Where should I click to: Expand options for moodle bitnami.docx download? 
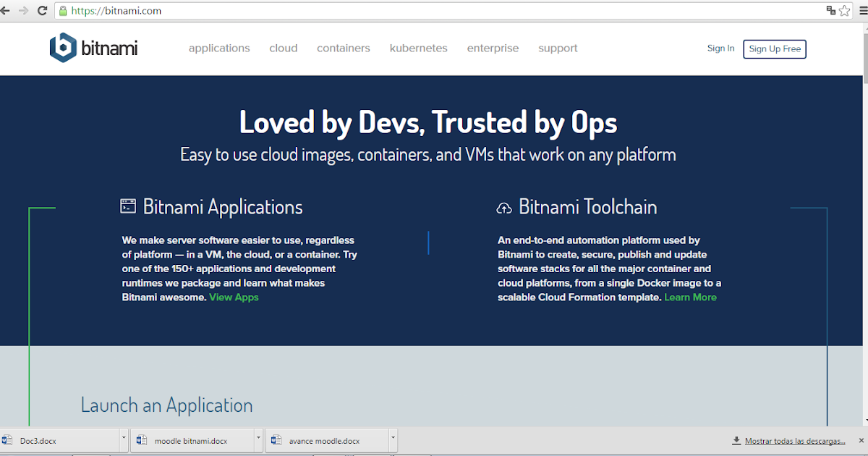(257, 440)
